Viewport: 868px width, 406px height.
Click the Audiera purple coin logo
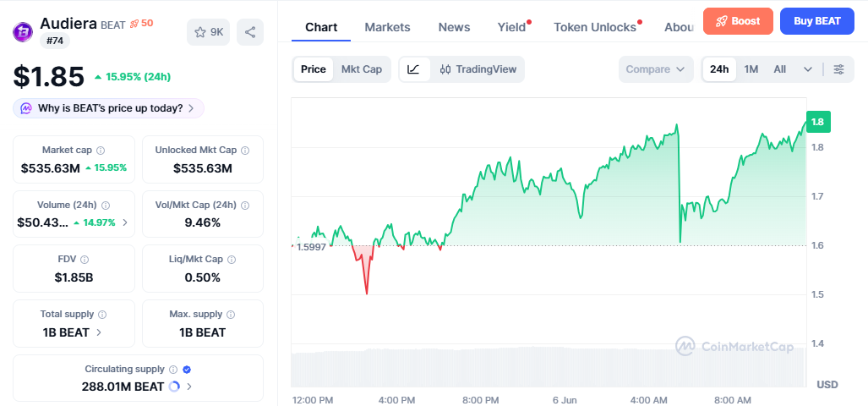pyautogui.click(x=23, y=31)
